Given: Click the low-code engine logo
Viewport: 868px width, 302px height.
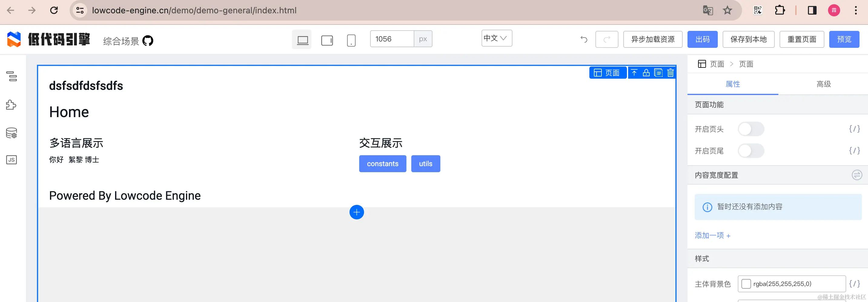Looking at the screenshot, I should 48,39.
